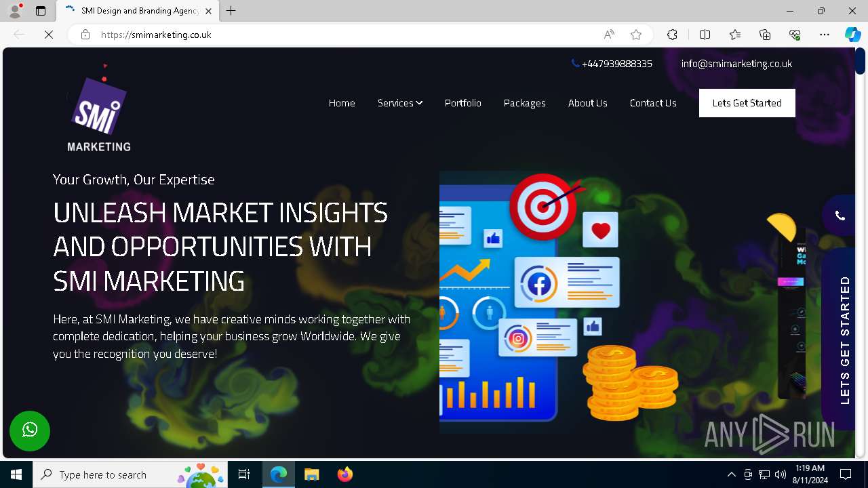
Task: Click the vertical LETS GET STARTED side tab
Action: point(838,339)
